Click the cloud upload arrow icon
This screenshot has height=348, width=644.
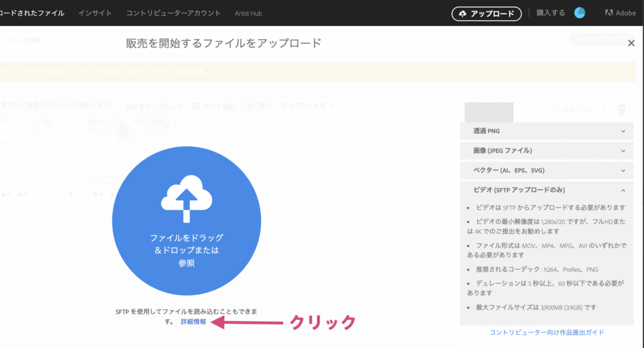click(x=186, y=199)
